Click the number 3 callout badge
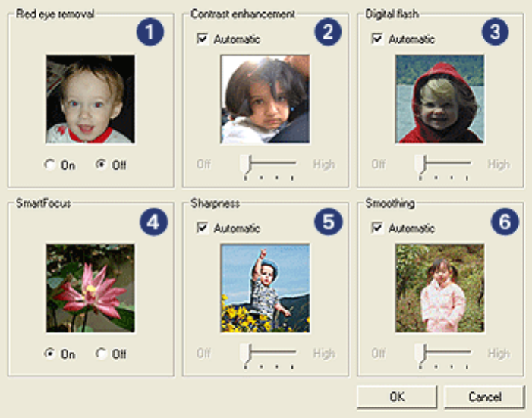532x418 pixels. (495, 32)
